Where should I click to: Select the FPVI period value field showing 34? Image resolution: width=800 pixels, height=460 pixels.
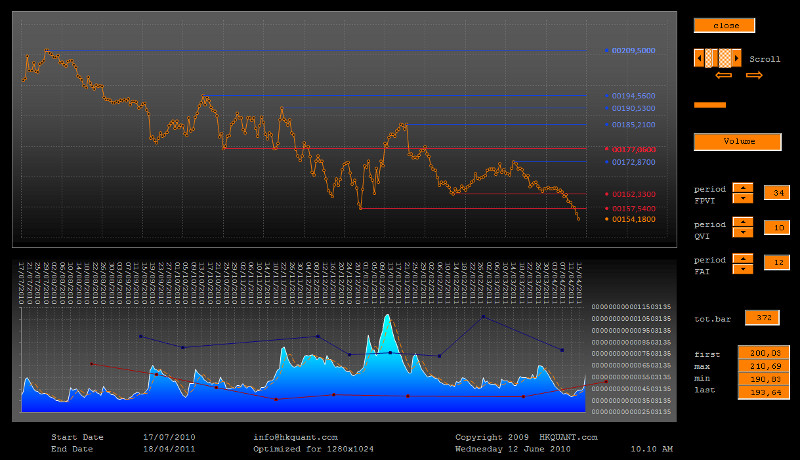[x=776, y=192]
